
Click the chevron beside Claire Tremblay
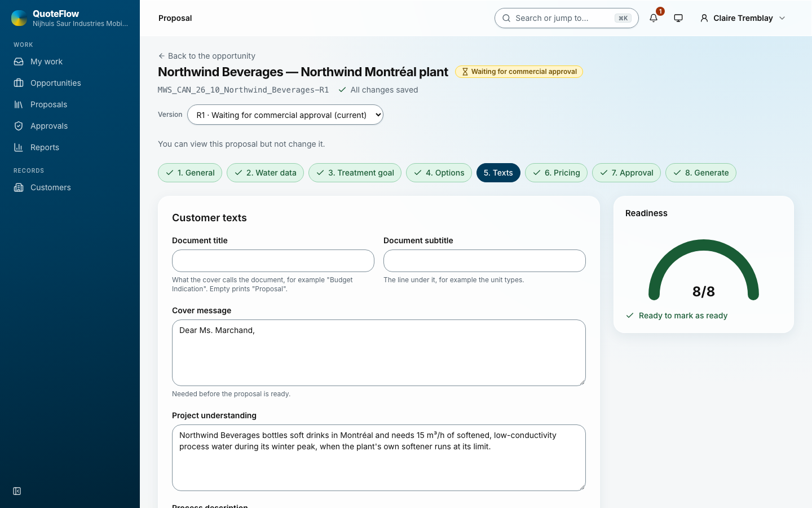tap(782, 18)
